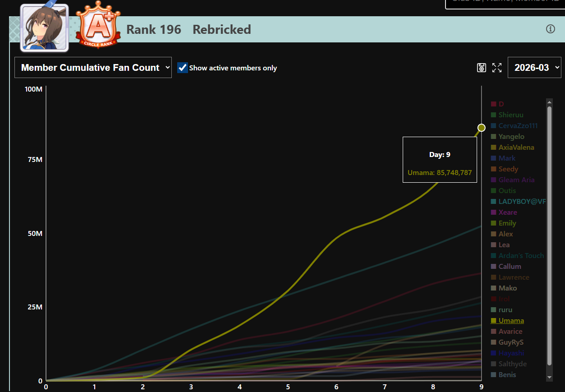This screenshot has width=565, height=392.
Task: Click the Alex legend entry
Action: (x=502, y=234)
